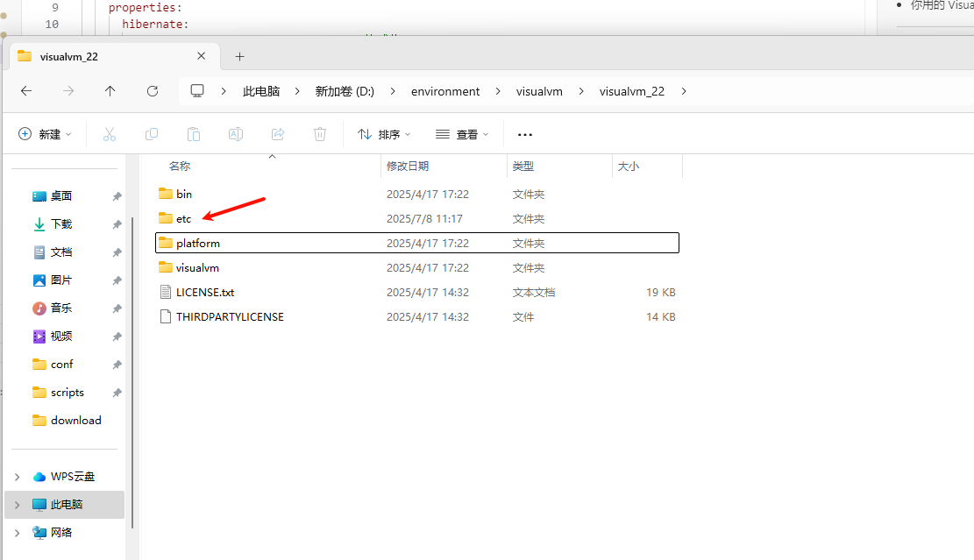The image size is (974, 560).
Task: Navigate up one folder level
Action: click(x=110, y=91)
